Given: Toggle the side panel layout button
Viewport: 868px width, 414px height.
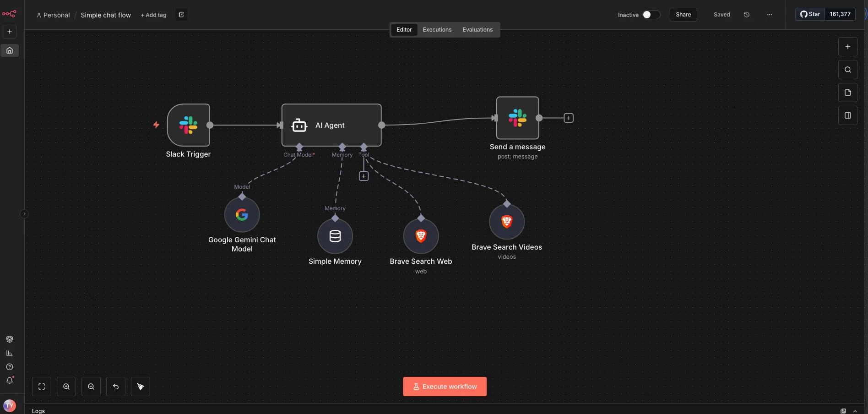Looking at the screenshot, I should pyautogui.click(x=848, y=115).
